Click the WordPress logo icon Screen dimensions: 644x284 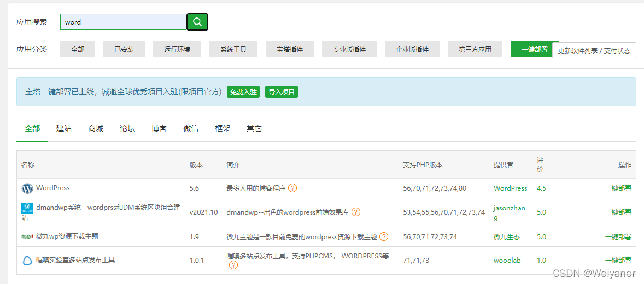click(x=27, y=188)
